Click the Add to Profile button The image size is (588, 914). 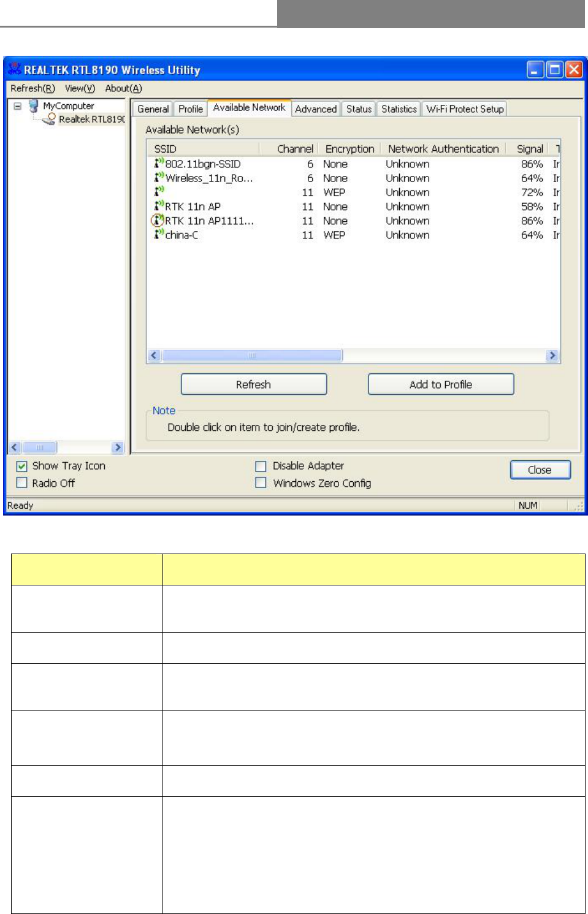[x=441, y=384]
